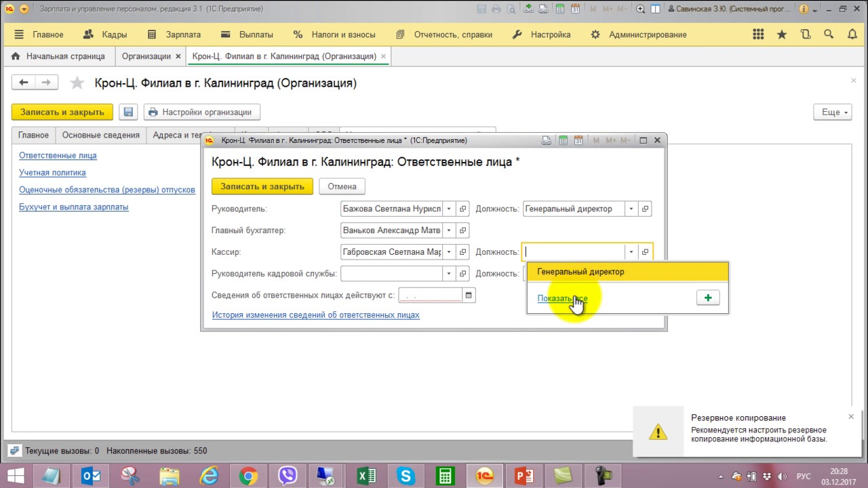
Task: Go back with the left arrow
Action: (x=24, y=83)
